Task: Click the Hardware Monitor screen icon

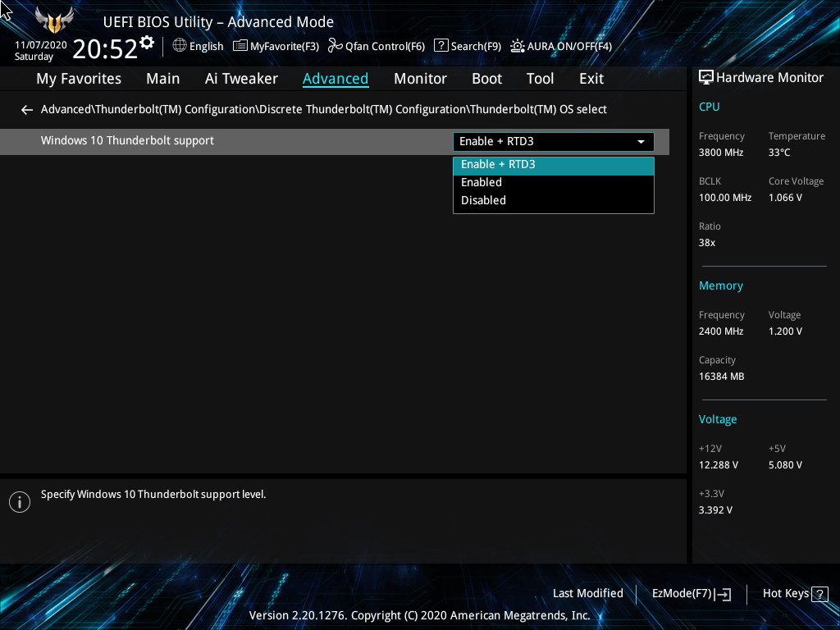Action: (706, 78)
